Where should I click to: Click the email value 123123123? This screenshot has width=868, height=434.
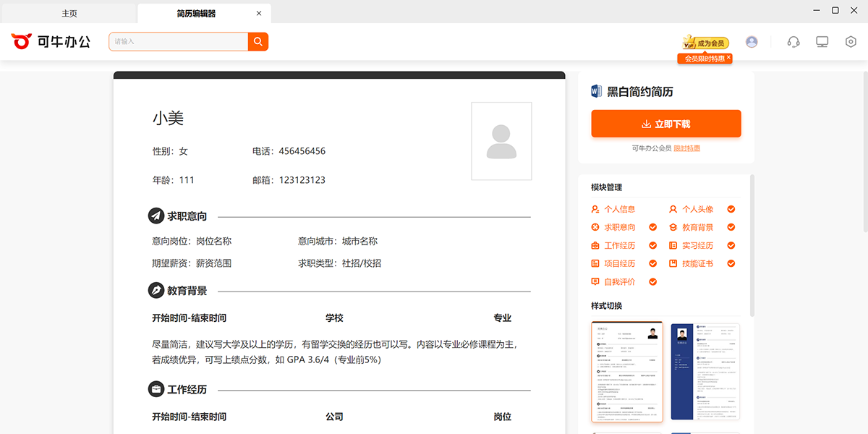coord(302,180)
